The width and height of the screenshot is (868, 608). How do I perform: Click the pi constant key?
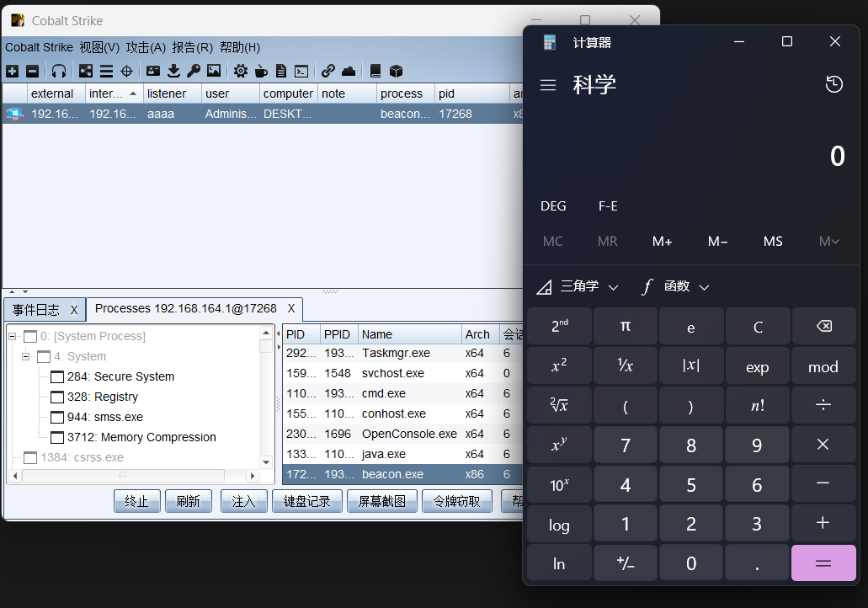pos(625,327)
